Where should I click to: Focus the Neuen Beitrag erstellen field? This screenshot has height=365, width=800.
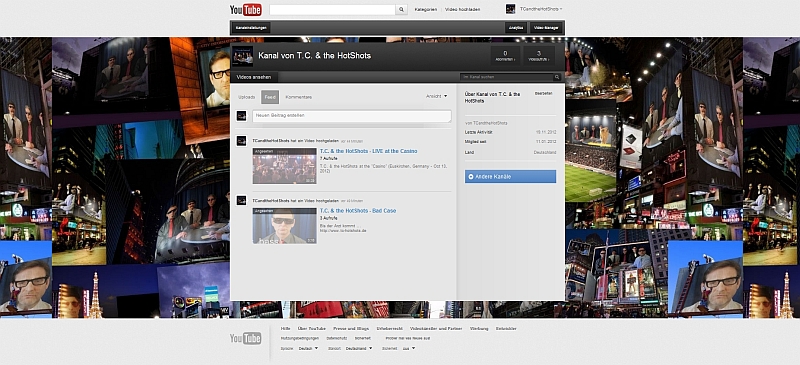coord(352,116)
